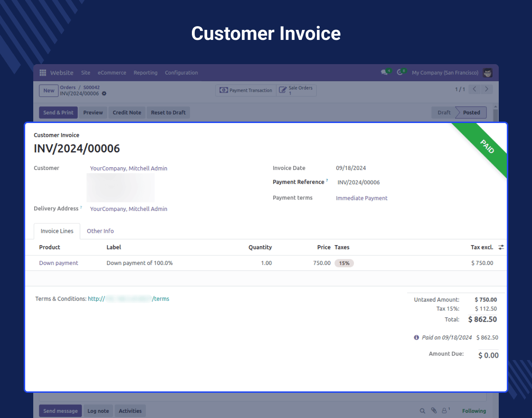Click the 1 / 1 pager counter
Image resolution: width=532 pixels, height=418 pixels.
click(x=460, y=89)
